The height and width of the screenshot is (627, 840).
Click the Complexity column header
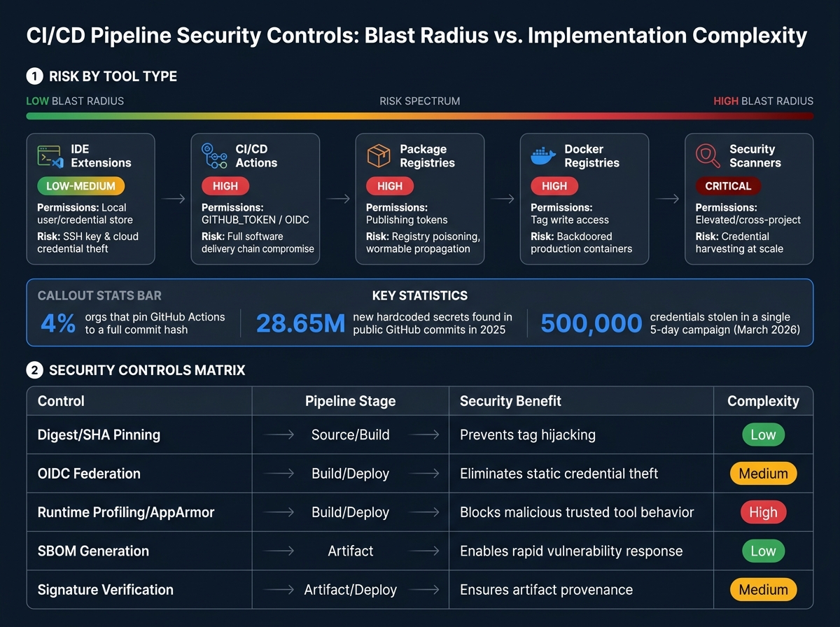(x=763, y=401)
